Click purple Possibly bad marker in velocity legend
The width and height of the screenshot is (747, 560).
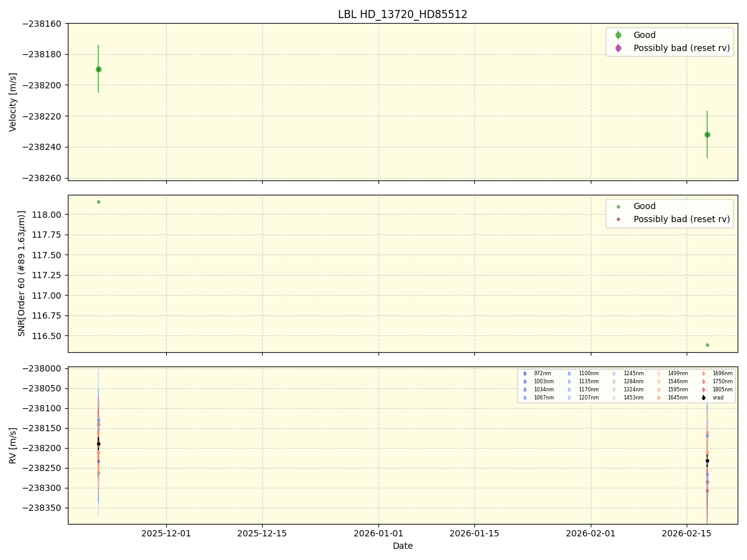618,48
